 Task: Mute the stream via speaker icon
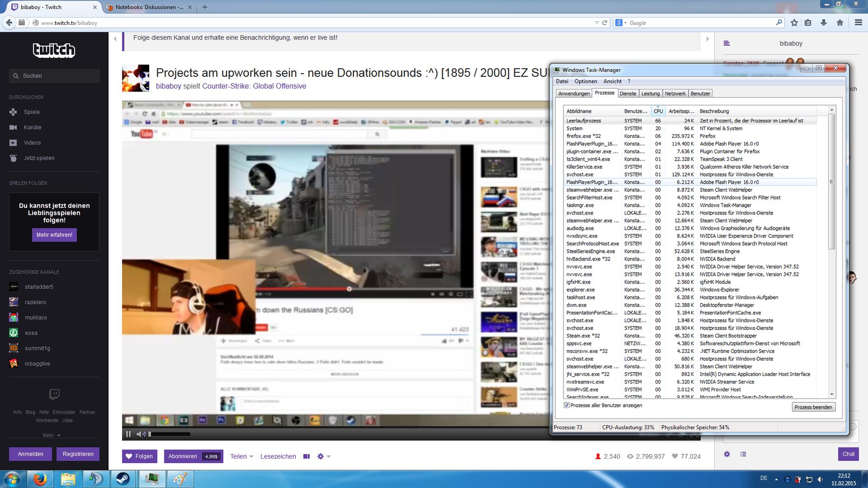pos(141,434)
